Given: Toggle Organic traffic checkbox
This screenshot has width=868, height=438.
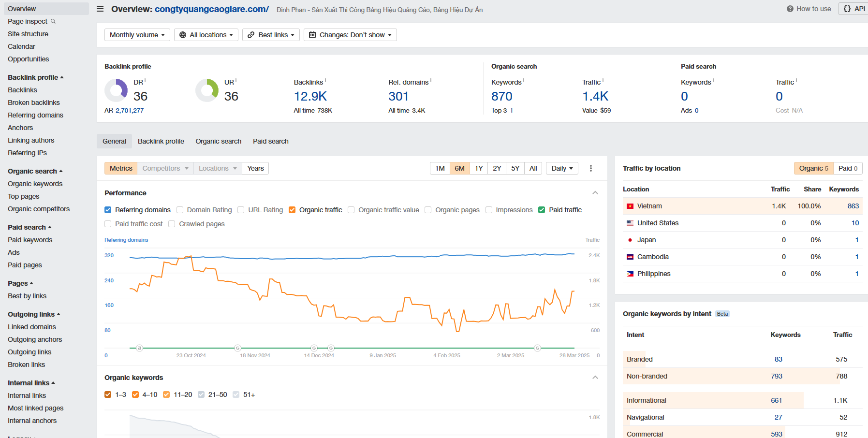Looking at the screenshot, I should pos(292,210).
